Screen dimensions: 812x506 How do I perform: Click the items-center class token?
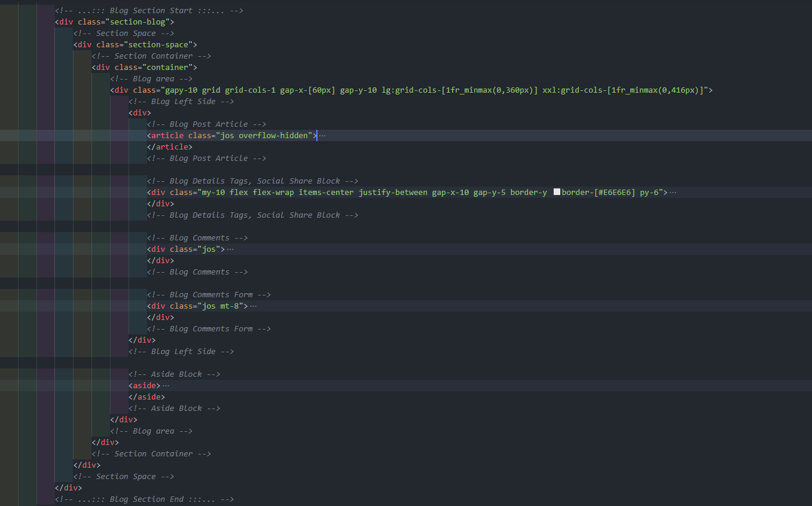coord(326,193)
